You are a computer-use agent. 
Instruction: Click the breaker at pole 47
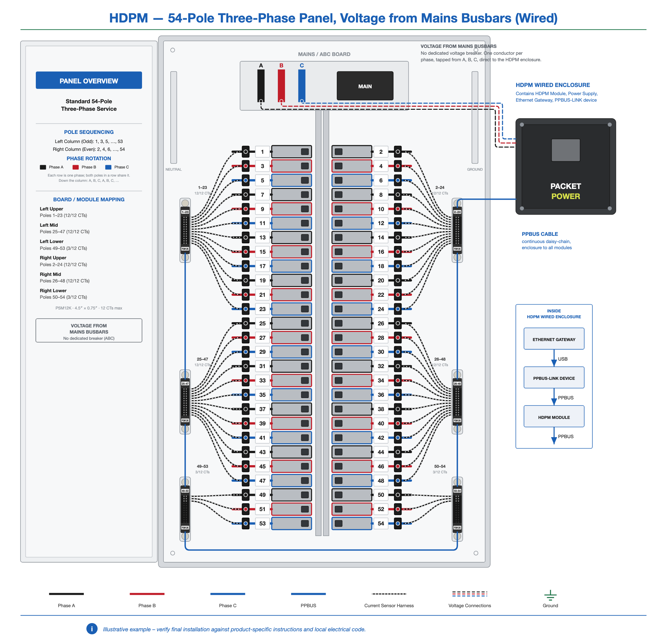coord(291,480)
